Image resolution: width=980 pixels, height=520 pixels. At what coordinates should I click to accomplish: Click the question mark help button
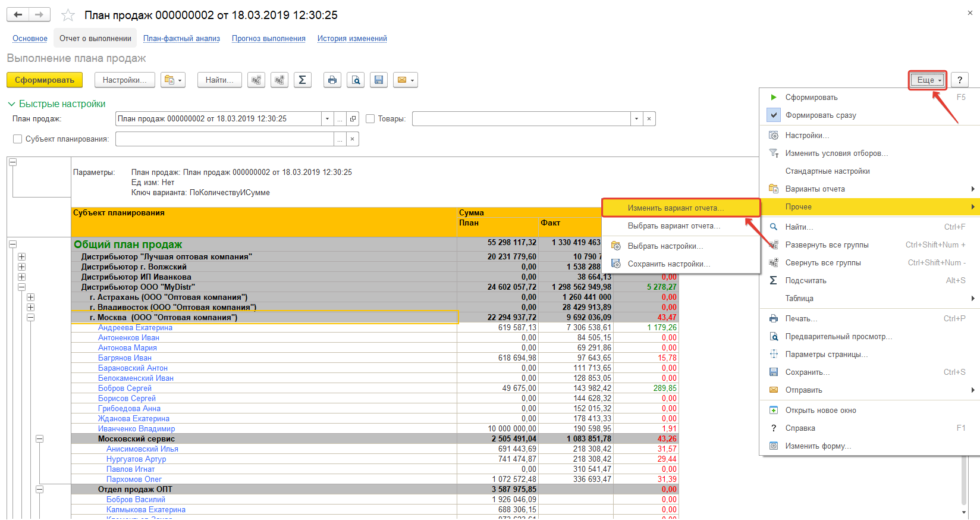[960, 80]
